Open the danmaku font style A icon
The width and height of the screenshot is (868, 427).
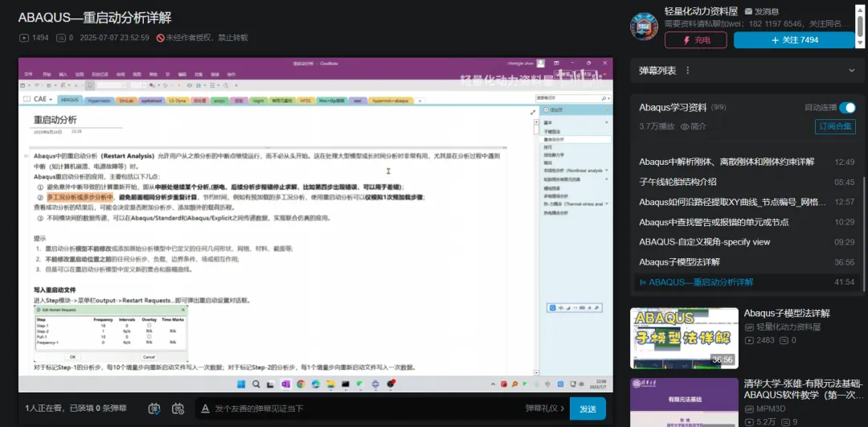click(x=205, y=409)
